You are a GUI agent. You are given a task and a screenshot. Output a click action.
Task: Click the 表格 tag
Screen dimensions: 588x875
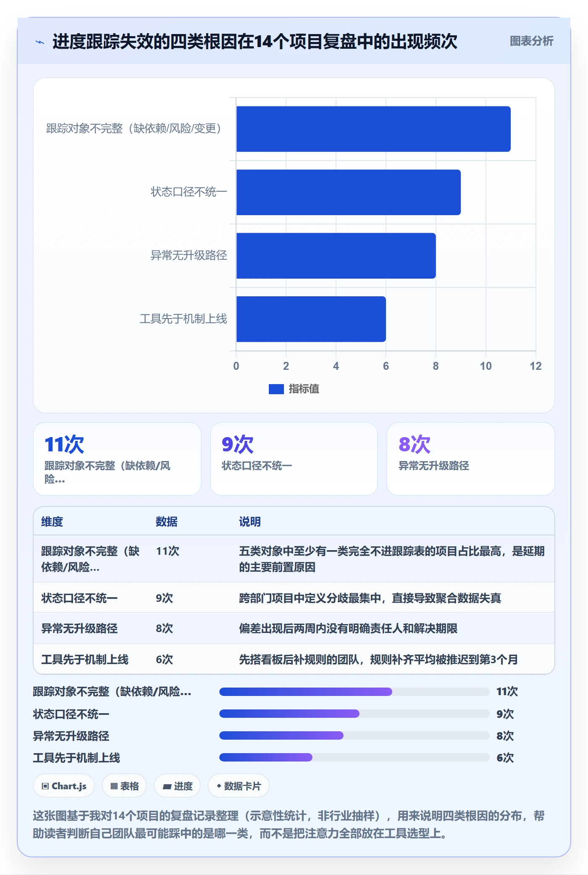124,786
